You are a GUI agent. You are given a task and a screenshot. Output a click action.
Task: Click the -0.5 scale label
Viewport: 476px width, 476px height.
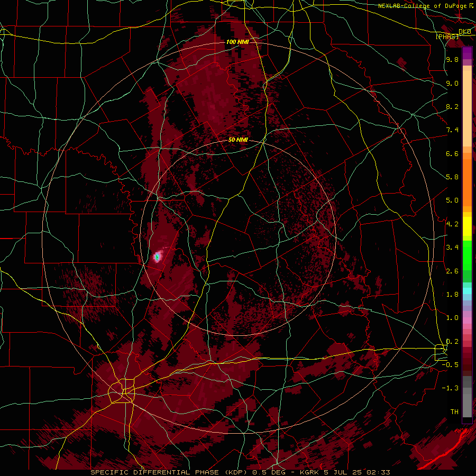pyautogui.click(x=450, y=364)
